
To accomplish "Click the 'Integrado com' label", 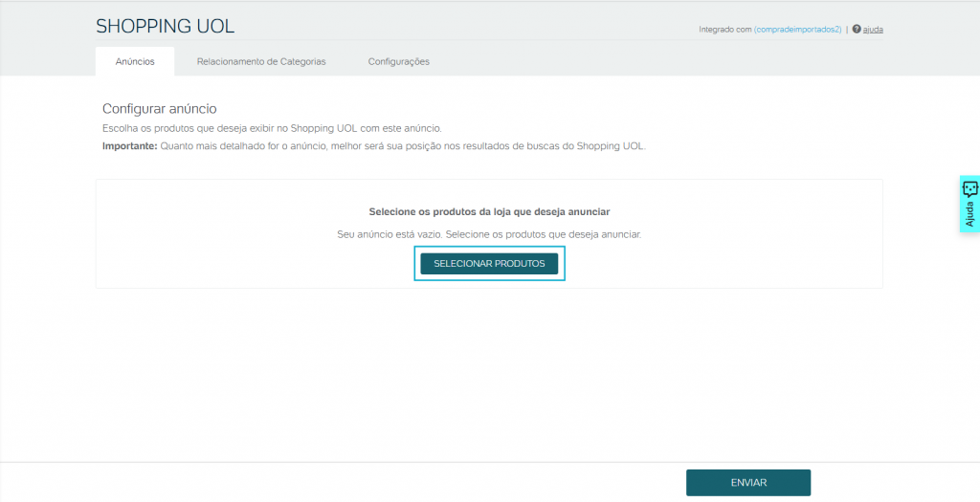I will [725, 30].
